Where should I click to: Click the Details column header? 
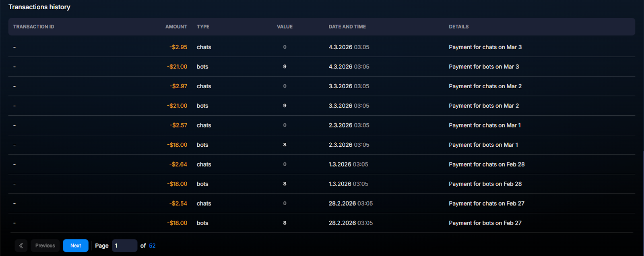click(459, 27)
